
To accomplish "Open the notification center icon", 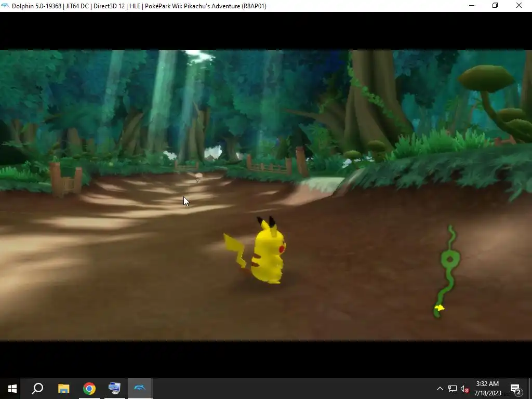I will pyautogui.click(x=516, y=389).
